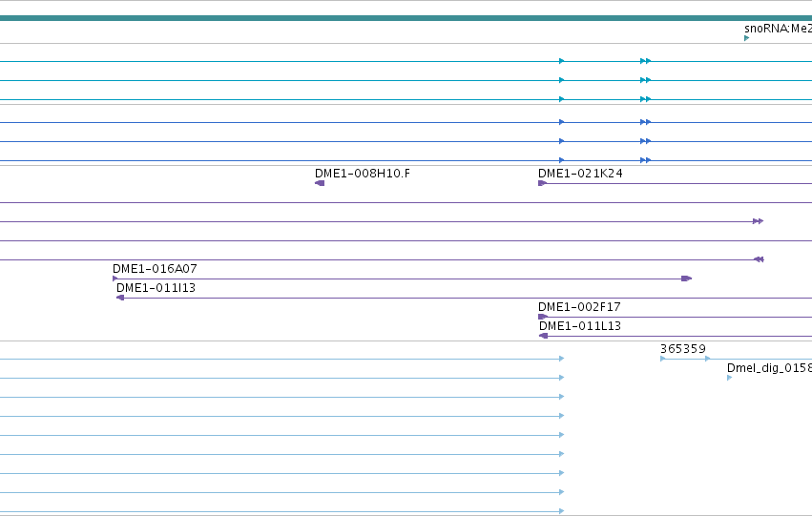Click the start glyph of DME1-021K24

[x=543, y=183]
